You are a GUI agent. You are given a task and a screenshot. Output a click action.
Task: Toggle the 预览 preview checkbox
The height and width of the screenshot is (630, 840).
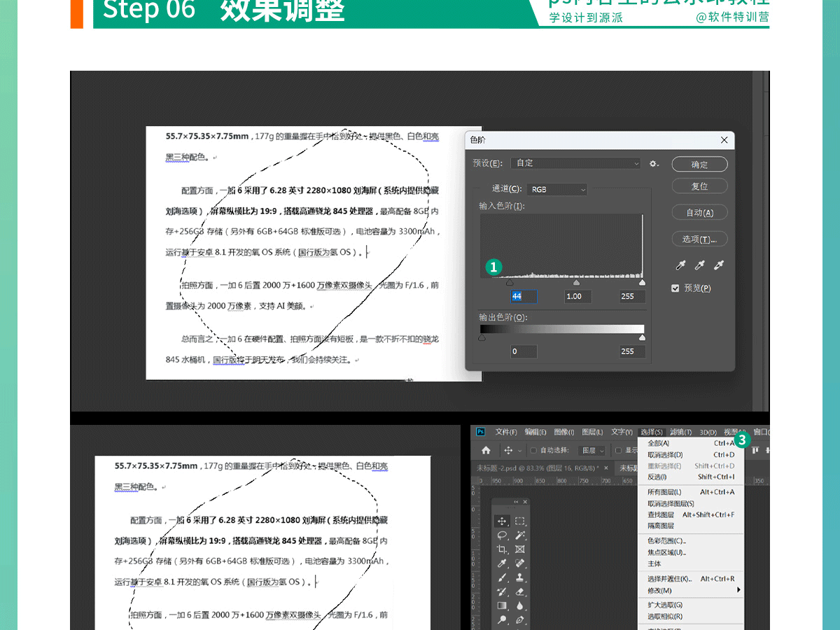[675, 288]
